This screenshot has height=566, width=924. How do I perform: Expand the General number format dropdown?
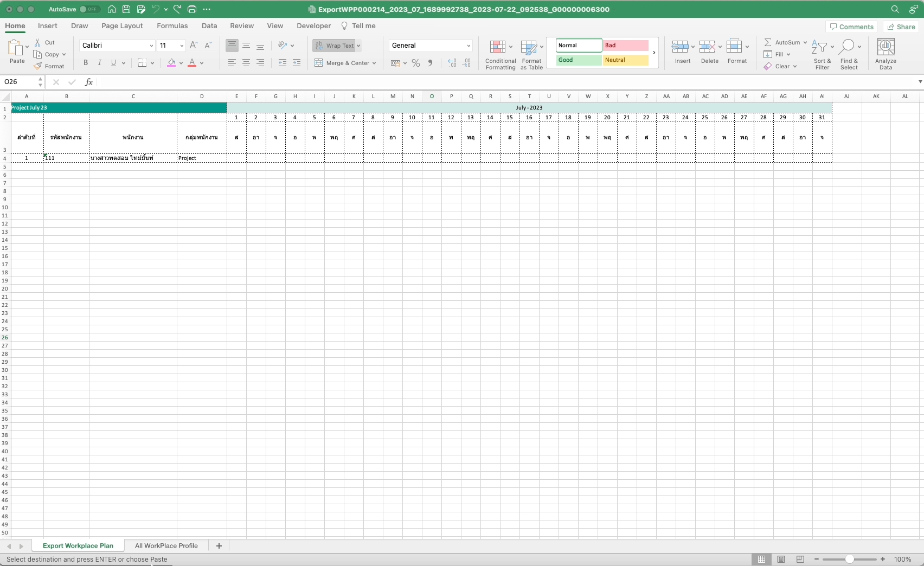[468, 46]
